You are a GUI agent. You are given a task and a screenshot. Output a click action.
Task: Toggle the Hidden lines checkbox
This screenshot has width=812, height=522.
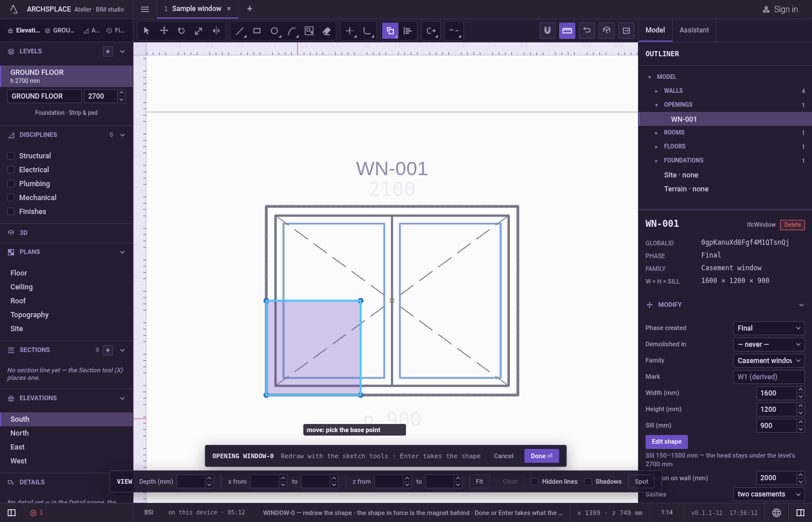pyautogui.click(x=535, y=481)
